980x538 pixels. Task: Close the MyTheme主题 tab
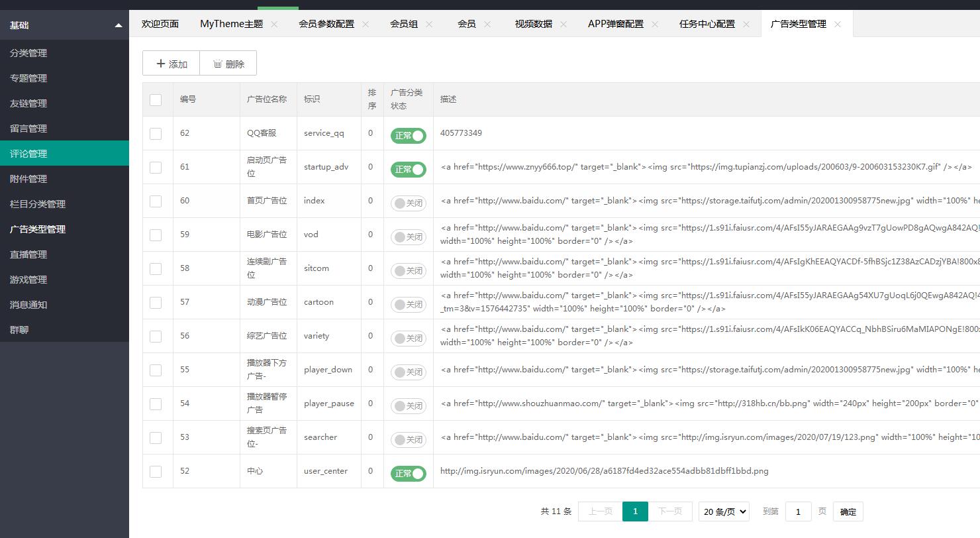coord(274,24)
